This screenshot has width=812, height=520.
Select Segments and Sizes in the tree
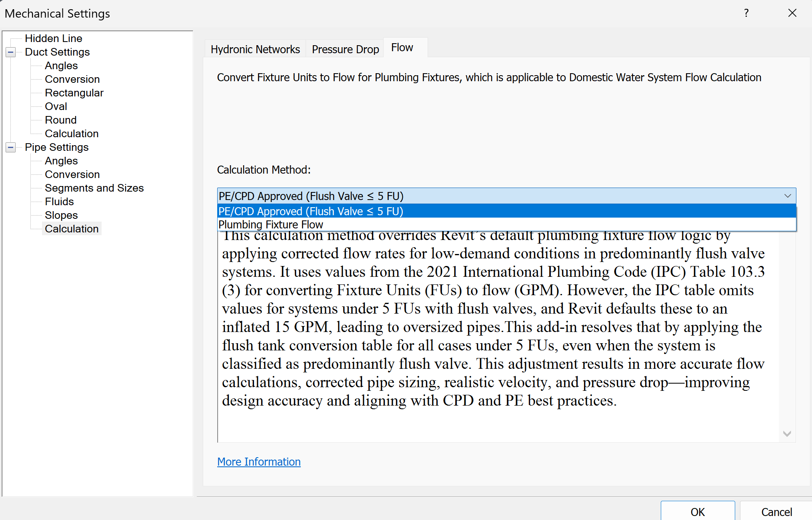94,188
